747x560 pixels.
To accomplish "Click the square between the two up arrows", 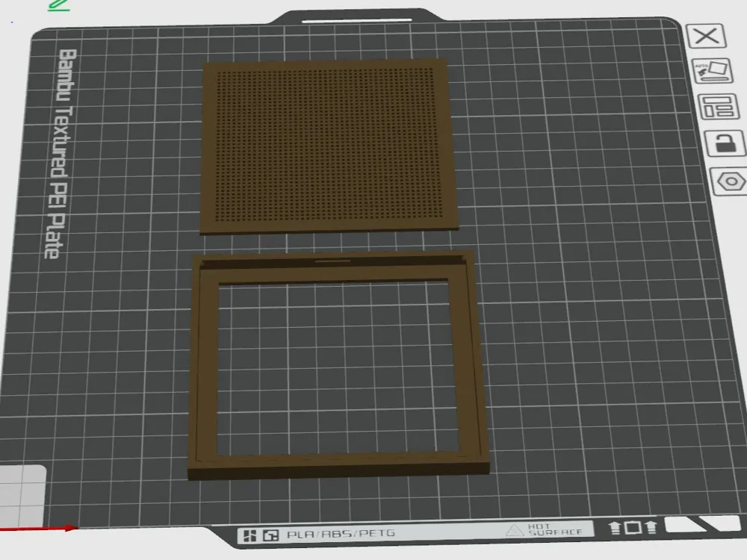I will coord(632,529).
